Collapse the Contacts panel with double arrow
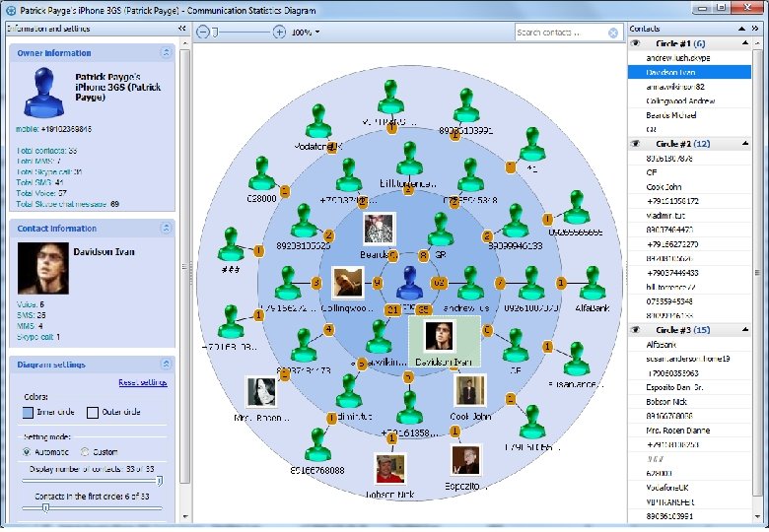The height and width of the screenshot is (532, 769). coord(755,29)
